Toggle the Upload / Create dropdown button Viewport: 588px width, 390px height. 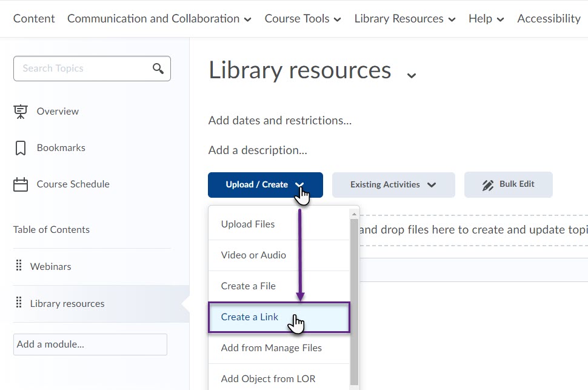(x=266, y=184)
